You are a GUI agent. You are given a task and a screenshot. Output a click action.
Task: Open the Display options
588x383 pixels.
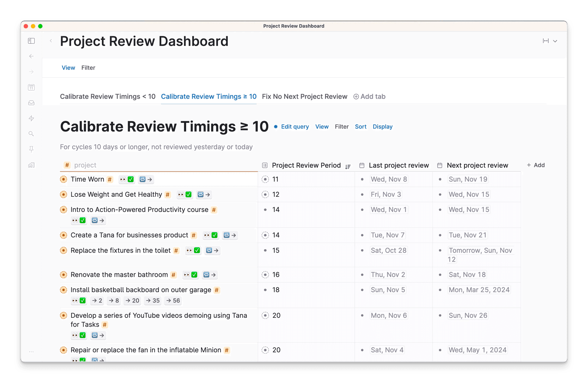click(x=383, y=127)
